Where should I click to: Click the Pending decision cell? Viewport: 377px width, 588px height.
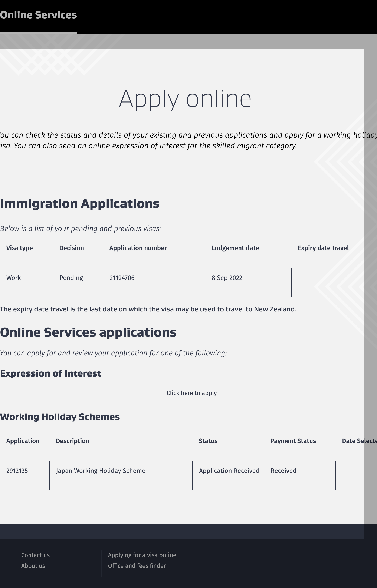[x=71, y=278]
